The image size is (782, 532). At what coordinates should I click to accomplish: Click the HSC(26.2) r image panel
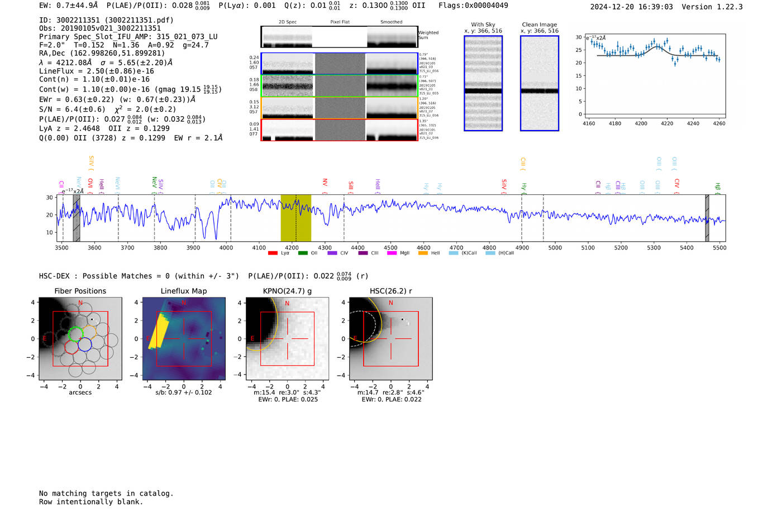[x=390, y=339]
